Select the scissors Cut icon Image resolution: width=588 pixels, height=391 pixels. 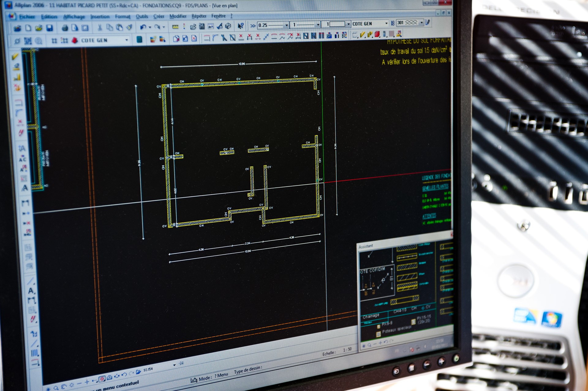click(100, 28)
